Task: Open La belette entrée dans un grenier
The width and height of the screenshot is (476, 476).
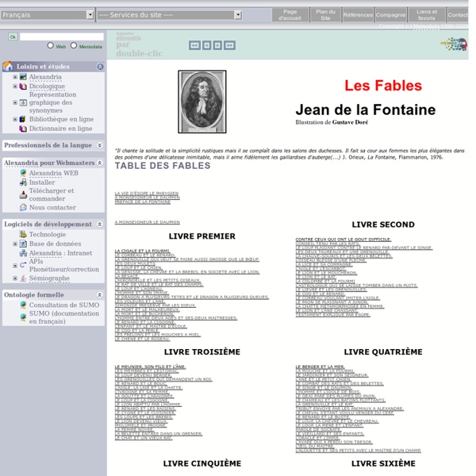Action: click(x=159, y=433)
